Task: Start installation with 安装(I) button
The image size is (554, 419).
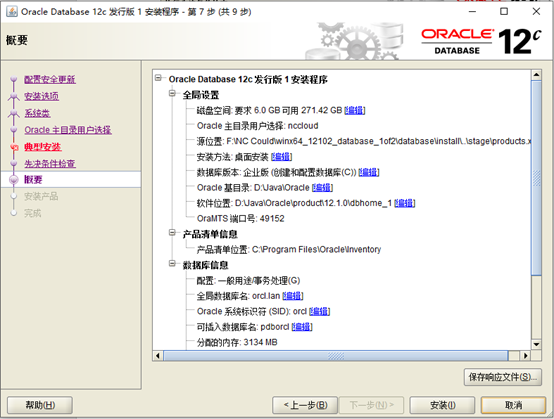Action: pos(442,405)
